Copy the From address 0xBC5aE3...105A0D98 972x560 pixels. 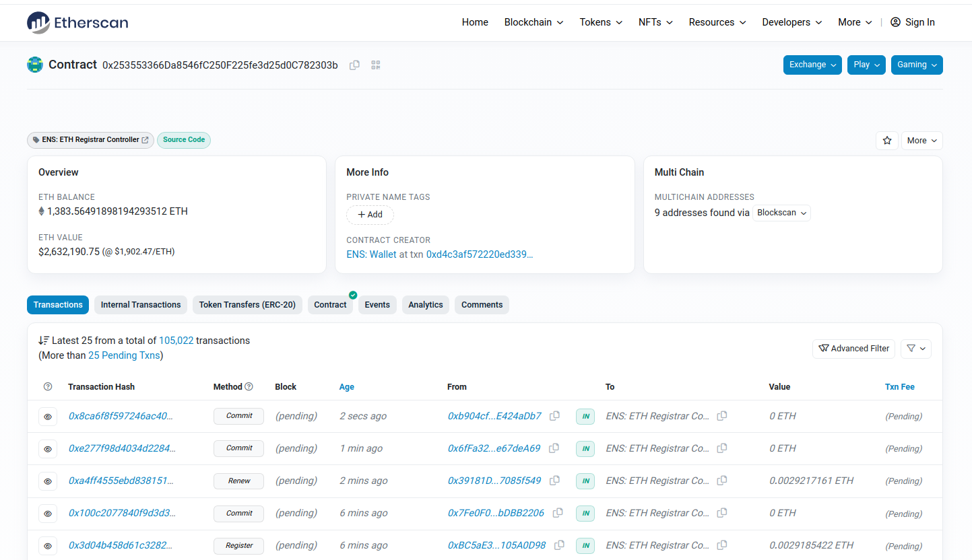559,545
